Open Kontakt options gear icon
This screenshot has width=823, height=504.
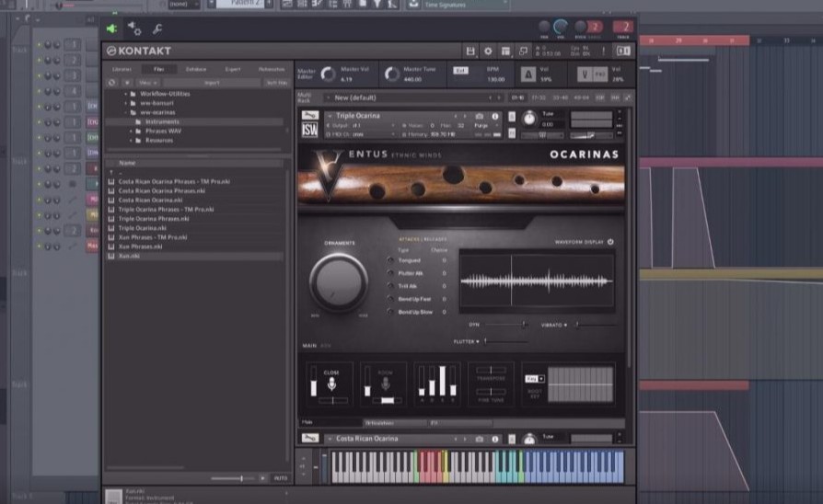click(488, 51)
